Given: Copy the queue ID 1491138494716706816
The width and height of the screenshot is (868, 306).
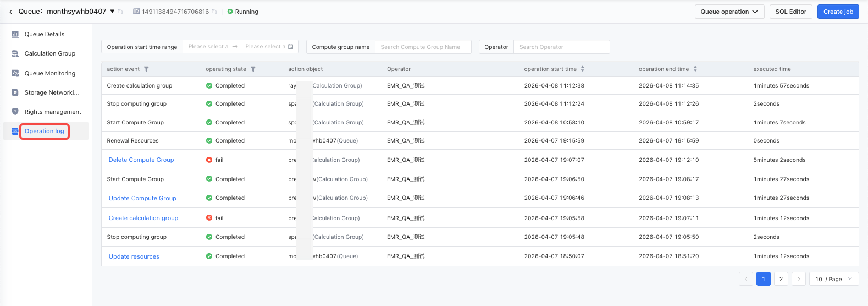Looking at the screenshot, I should click(x=214, y=12).
